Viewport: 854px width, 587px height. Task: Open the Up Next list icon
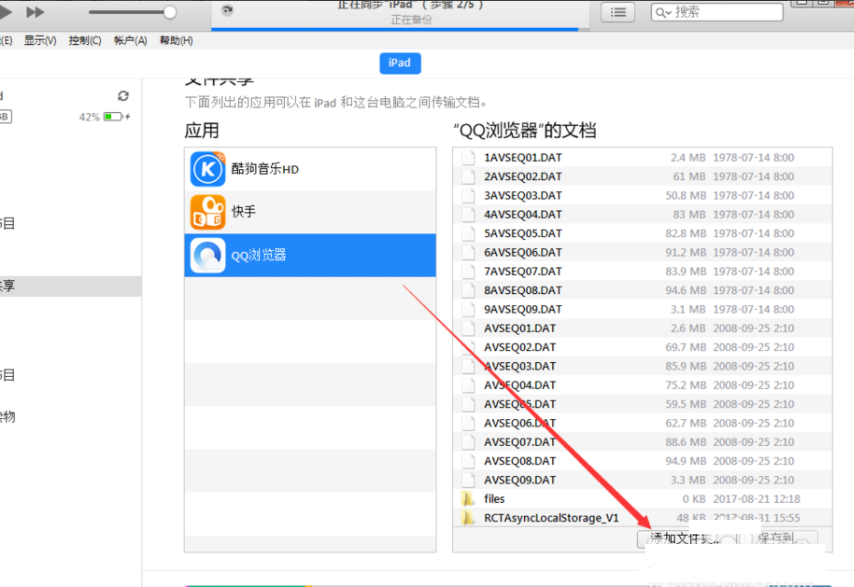click(x=618, y=11)
